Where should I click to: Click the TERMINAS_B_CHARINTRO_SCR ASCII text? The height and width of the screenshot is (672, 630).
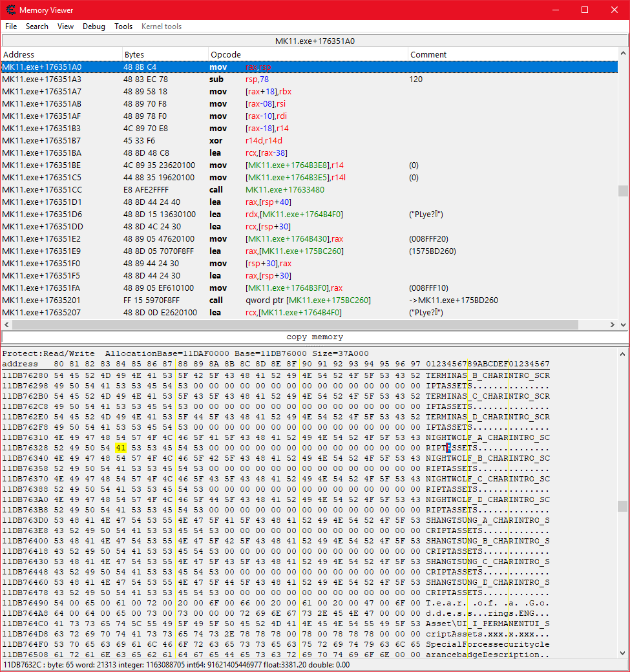tap(488, 375)
